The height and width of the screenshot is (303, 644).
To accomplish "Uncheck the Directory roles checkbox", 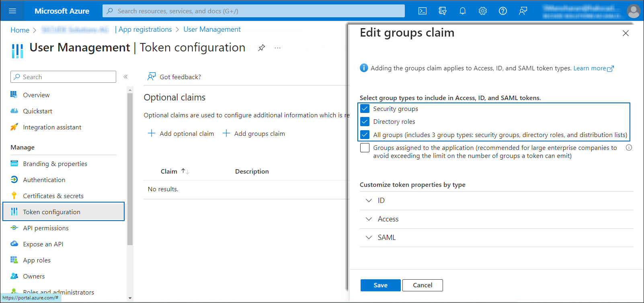I will (x=365, y=121).
